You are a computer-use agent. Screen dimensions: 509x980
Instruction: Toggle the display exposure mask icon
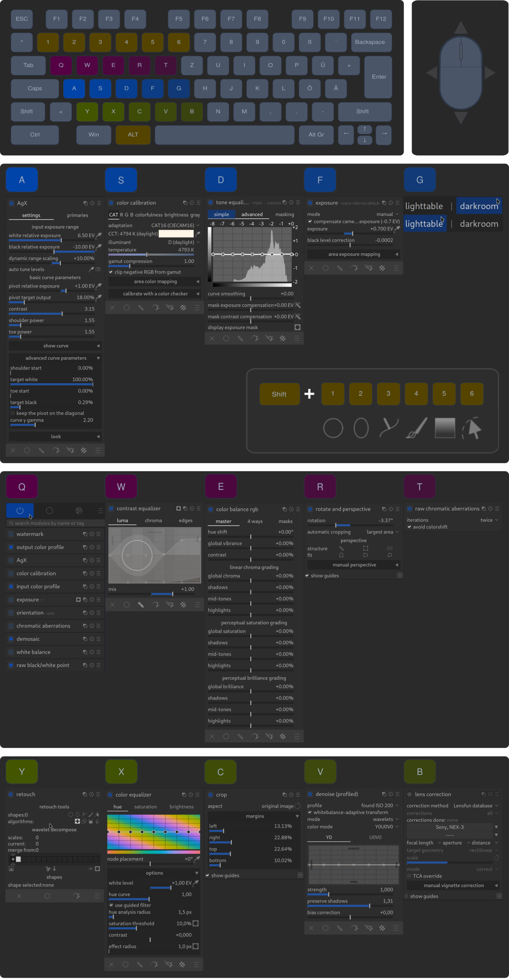click(x=297, y=327)
